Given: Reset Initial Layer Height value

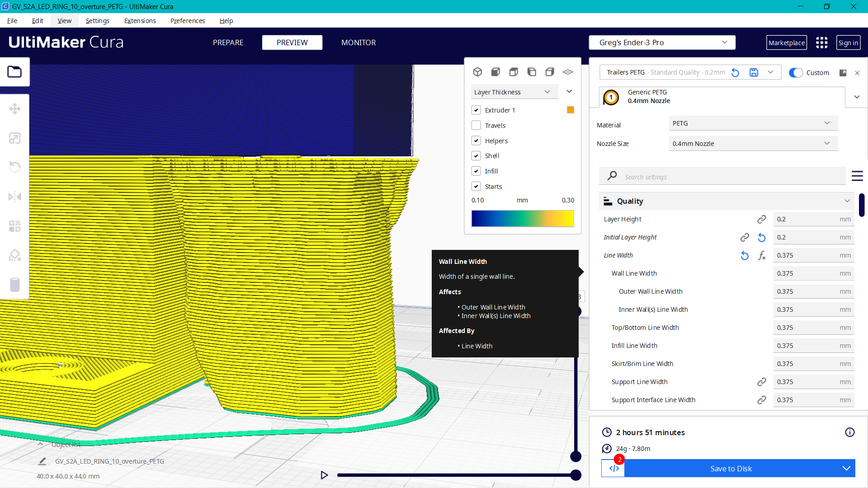Looking at the screenshot, I should click(x=762, y=237).
